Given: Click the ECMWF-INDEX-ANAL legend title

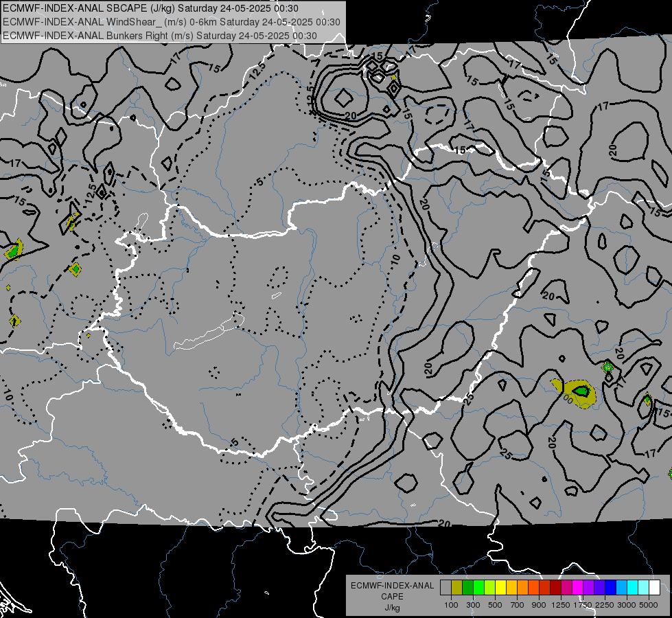Looking at the screenshot, I should point(392,586).
